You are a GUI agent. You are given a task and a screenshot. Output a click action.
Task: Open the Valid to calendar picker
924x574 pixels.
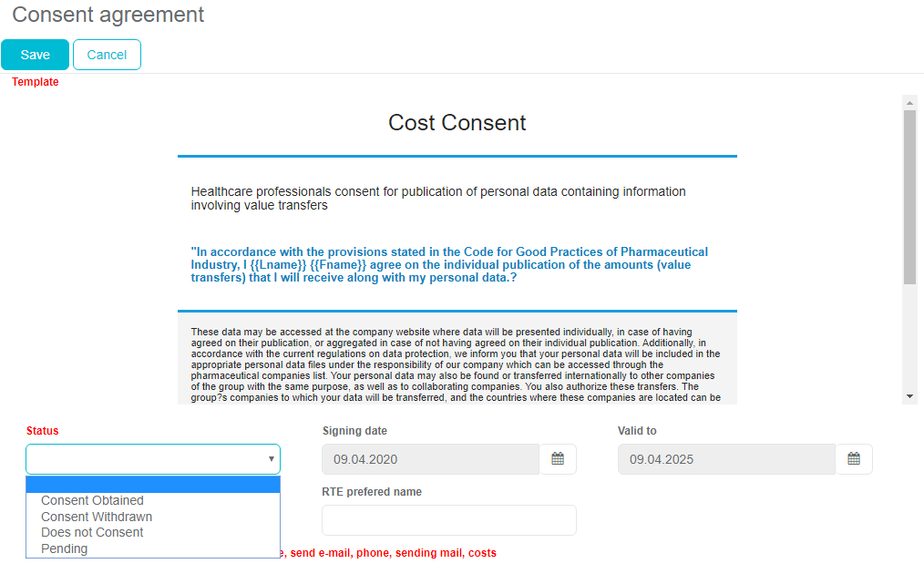coord(854,459)
